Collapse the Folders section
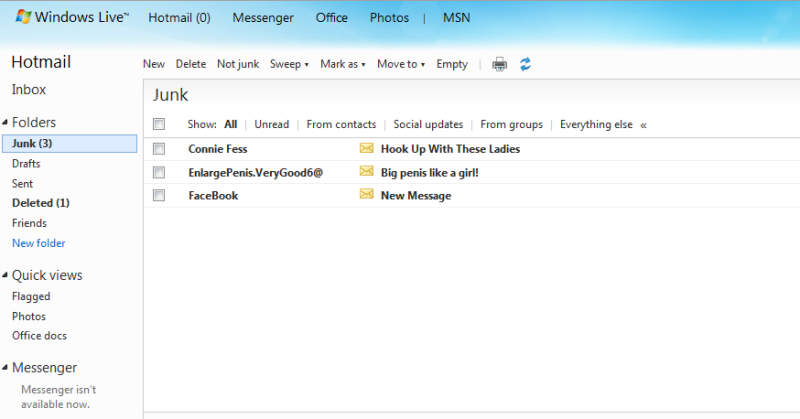 [5, 123]
